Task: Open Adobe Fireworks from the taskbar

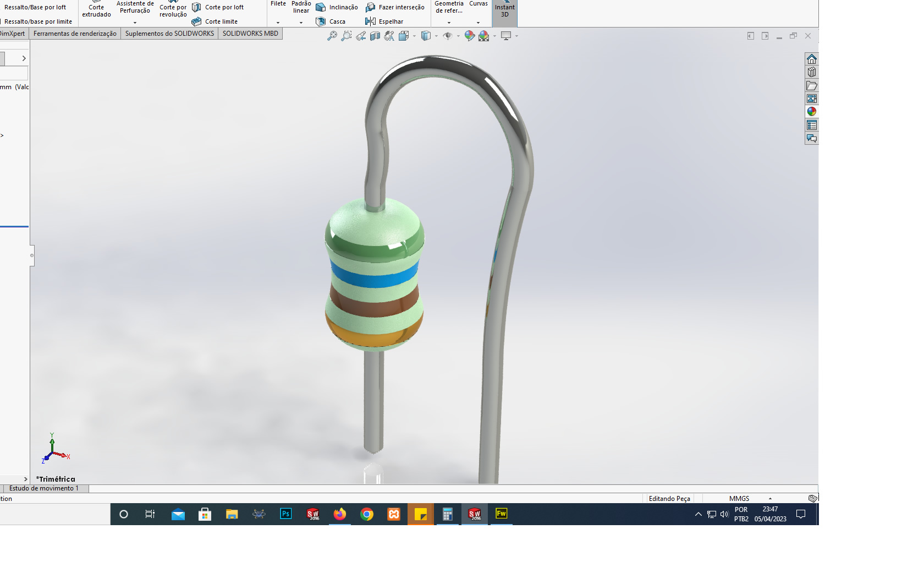Action: point(502,514)
